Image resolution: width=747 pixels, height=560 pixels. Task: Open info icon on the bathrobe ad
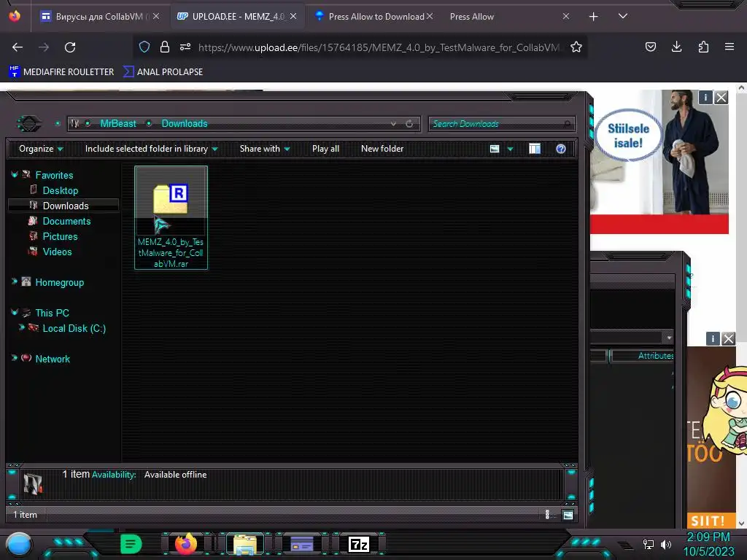pyautogui.click(x=705, y=98)
